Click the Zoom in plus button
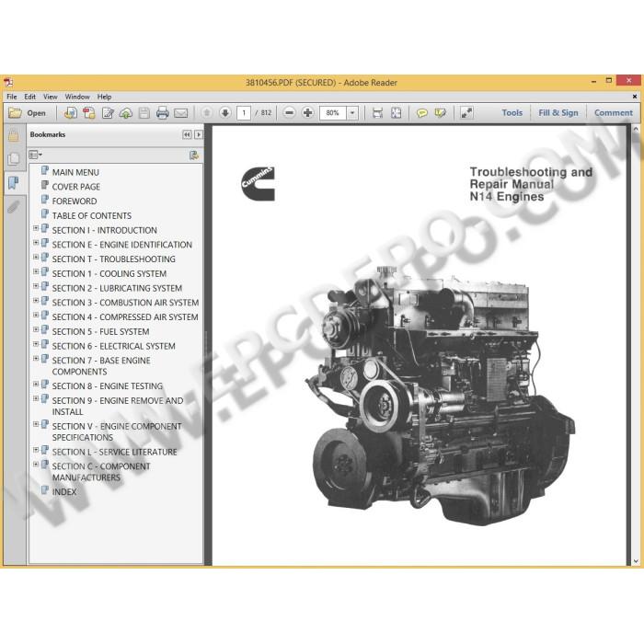 coord(307,112)
